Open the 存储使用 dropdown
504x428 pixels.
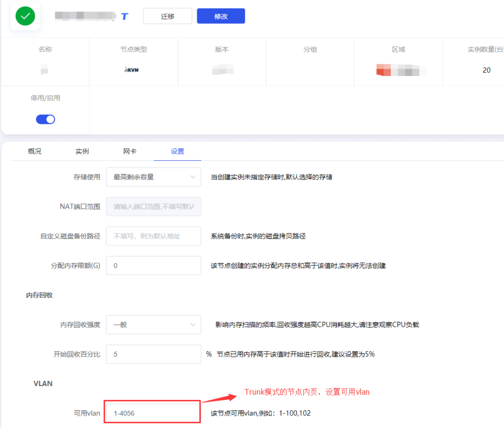153,177
